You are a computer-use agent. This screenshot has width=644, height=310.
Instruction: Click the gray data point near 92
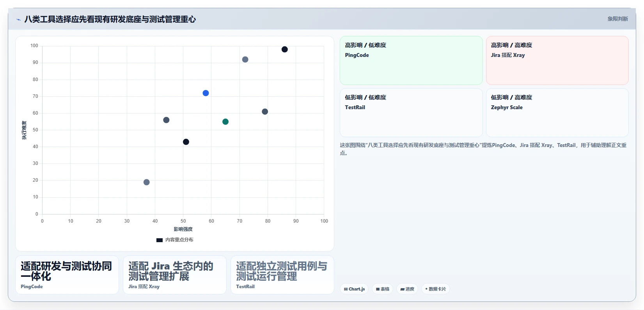[245, 60]
